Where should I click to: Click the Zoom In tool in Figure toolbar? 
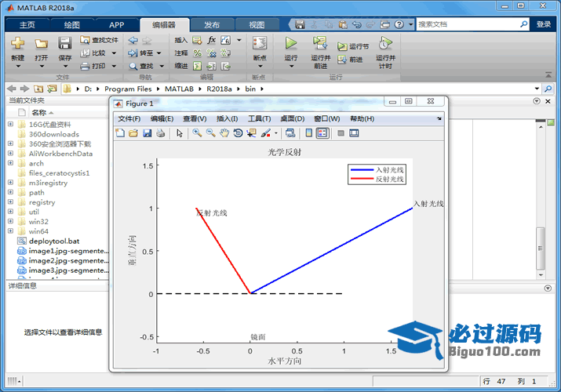tap(197, 133)
